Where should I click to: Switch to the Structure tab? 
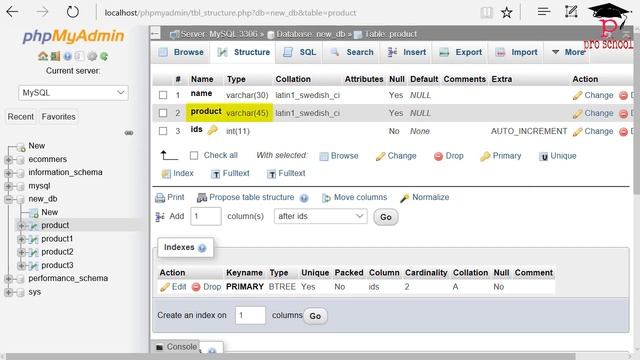click(243, 52)
